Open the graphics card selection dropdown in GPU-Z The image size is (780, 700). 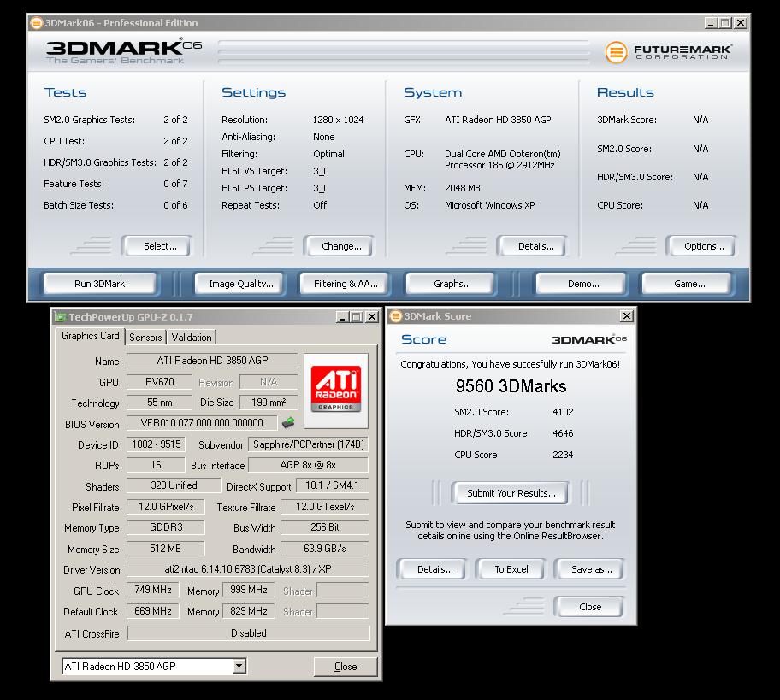(239, 666)
